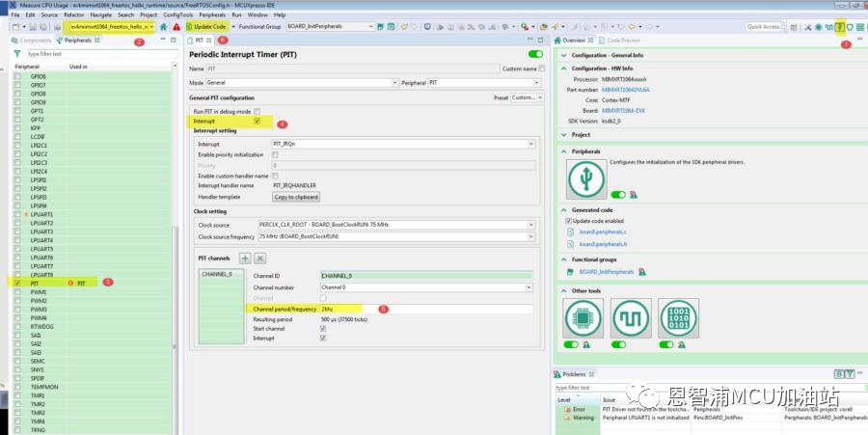Switch to the Code Preview tab

coord(619,41)
